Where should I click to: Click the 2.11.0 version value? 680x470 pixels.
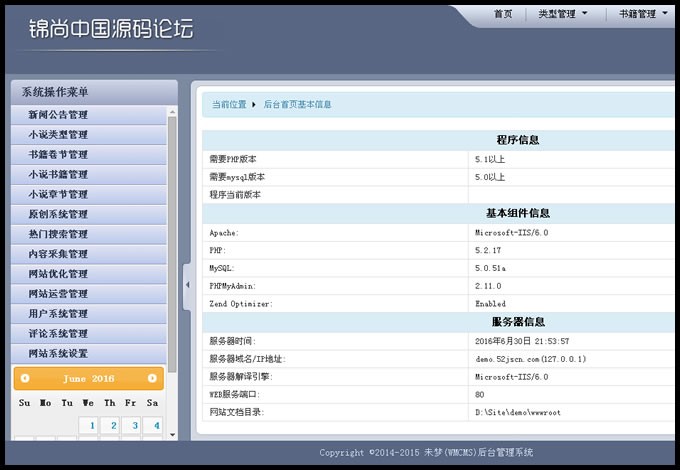(x=488, y=286)
